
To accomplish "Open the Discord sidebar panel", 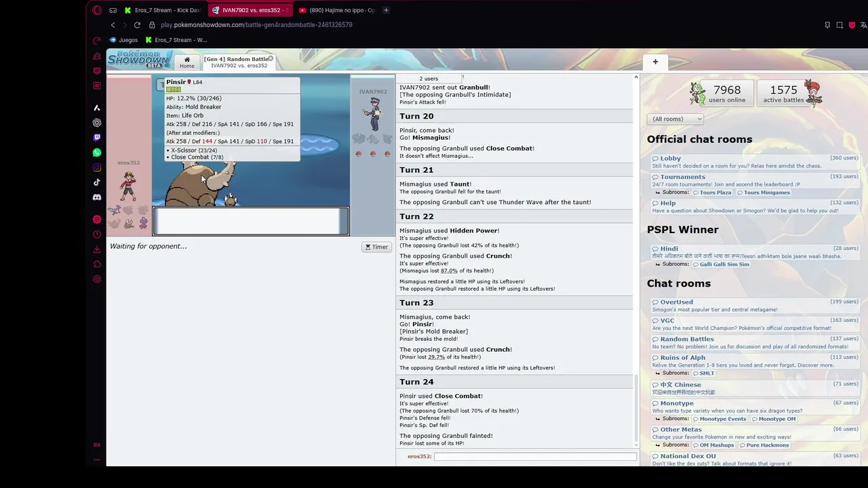I will click(97, 197).
